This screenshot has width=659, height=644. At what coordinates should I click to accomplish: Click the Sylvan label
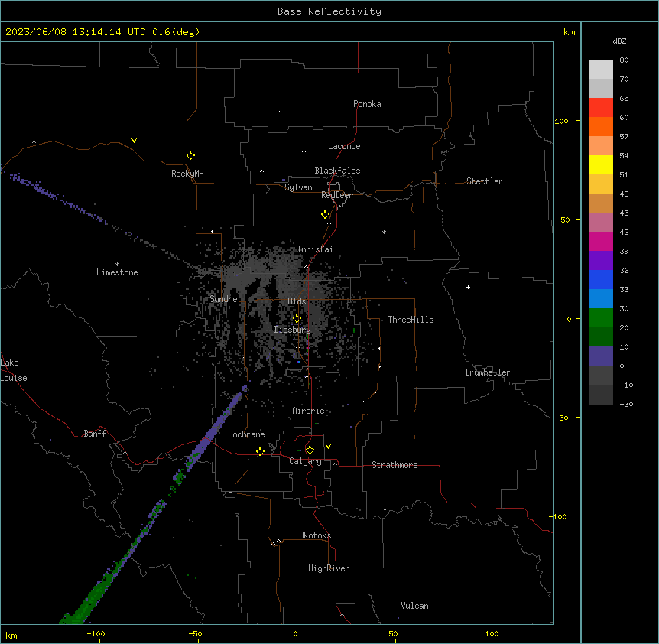(x=298, y=187)
